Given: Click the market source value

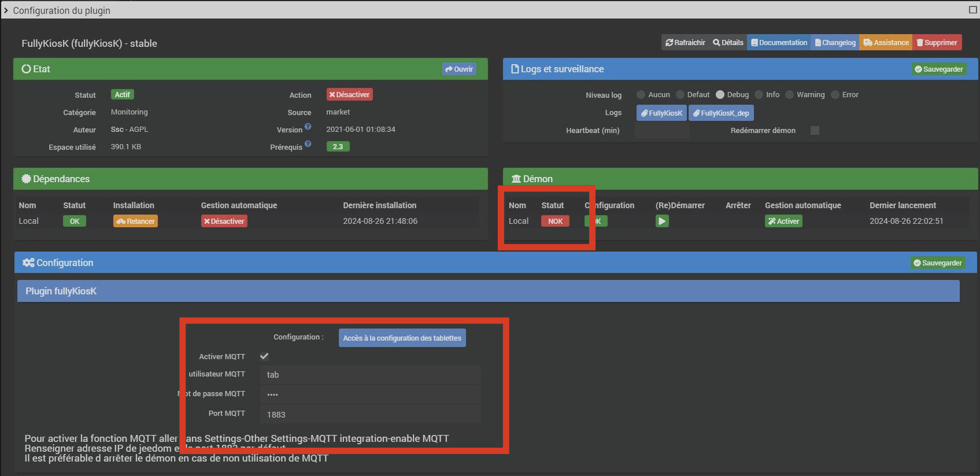Looking at the screenshot, I should tap(338, 112).
